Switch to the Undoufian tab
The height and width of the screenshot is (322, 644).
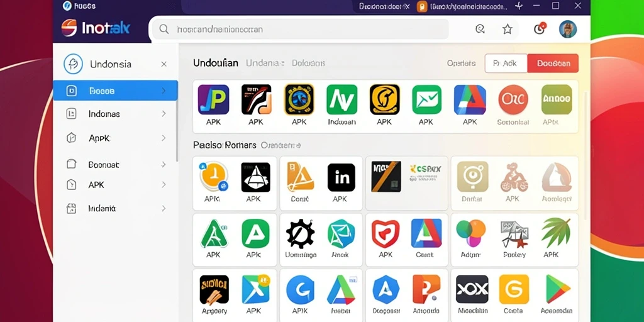[216, 64]
